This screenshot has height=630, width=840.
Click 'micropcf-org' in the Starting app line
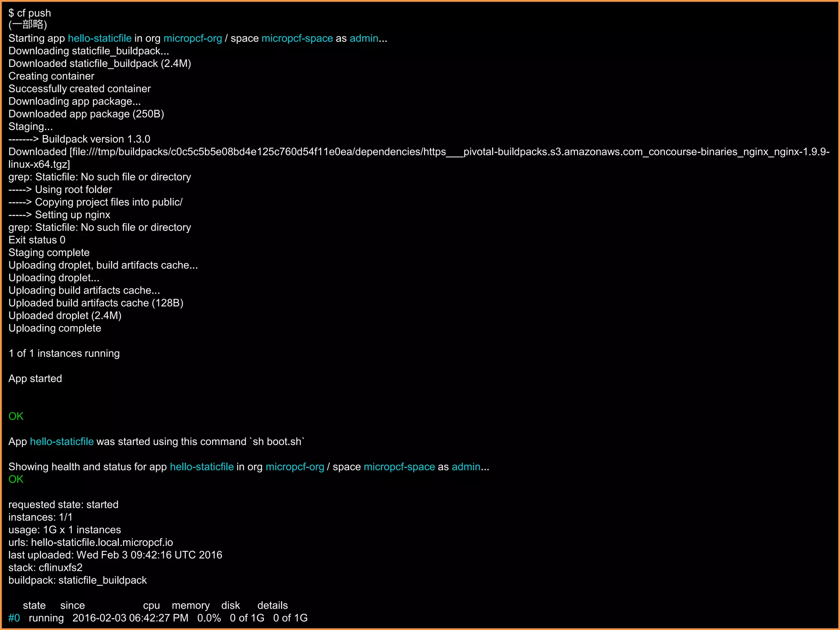click(193, 38)
